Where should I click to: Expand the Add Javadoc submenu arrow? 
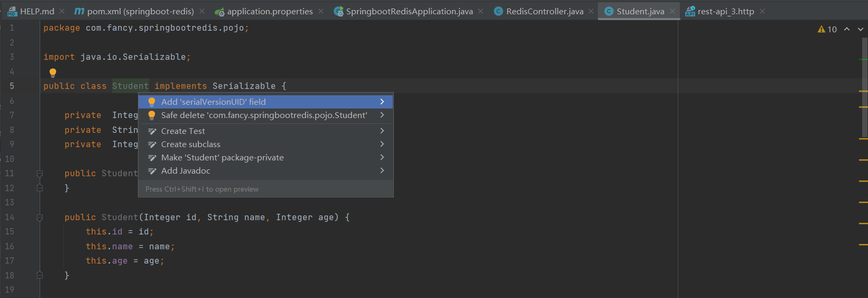coord(382,170)
